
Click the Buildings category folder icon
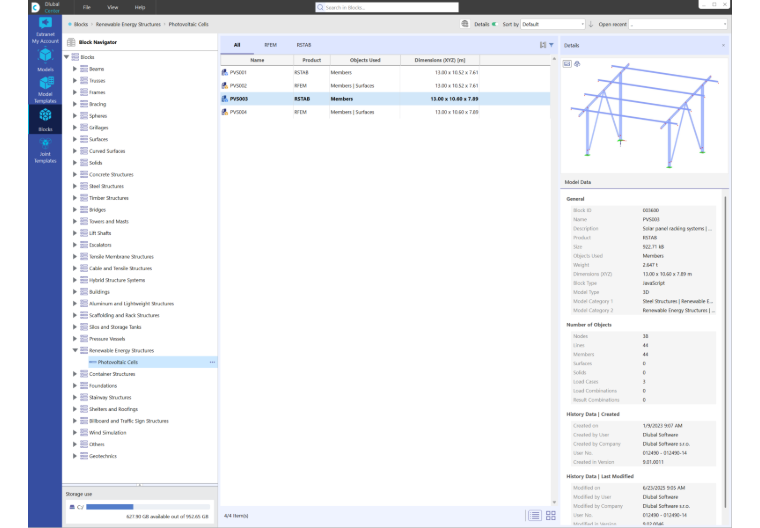84,292
